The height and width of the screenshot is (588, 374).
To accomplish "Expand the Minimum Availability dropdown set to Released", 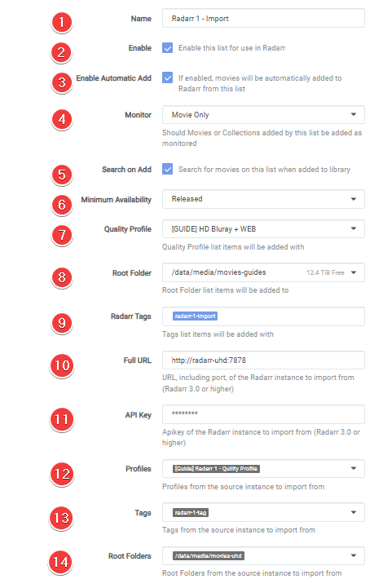I will click(x=263, y=199).
